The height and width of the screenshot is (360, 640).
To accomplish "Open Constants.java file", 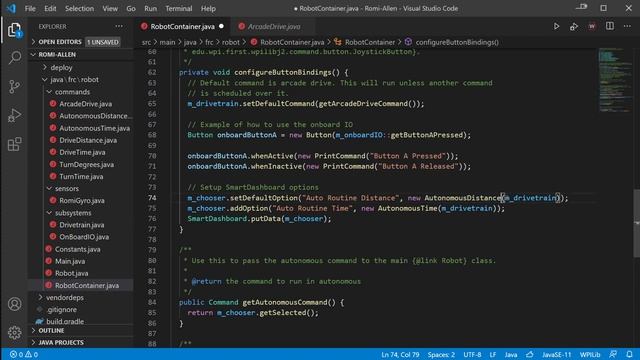I will 77,249.
